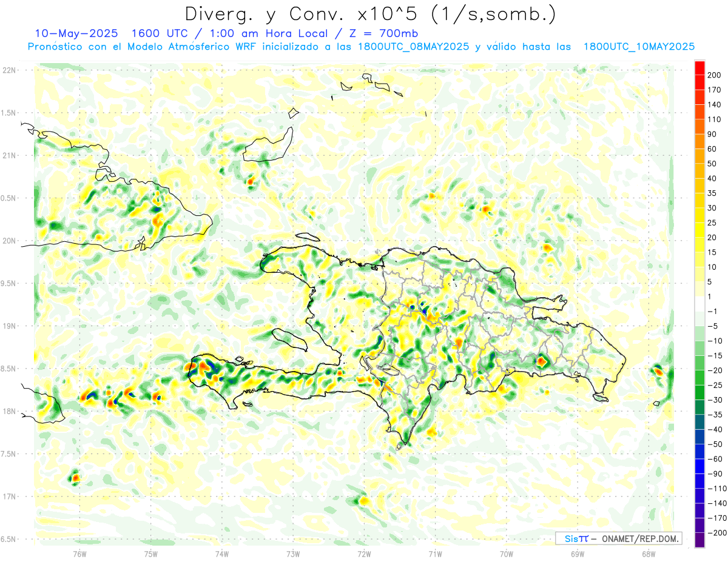Click the '-1' color scale label
Screen dimensions: 728x562
tap(712, 311)
